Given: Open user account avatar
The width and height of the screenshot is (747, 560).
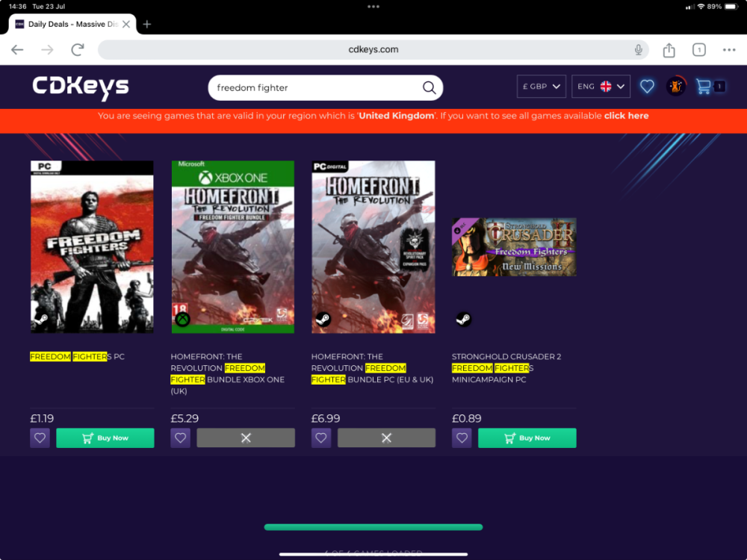Looking at the screenshot, I should (675, 87).
